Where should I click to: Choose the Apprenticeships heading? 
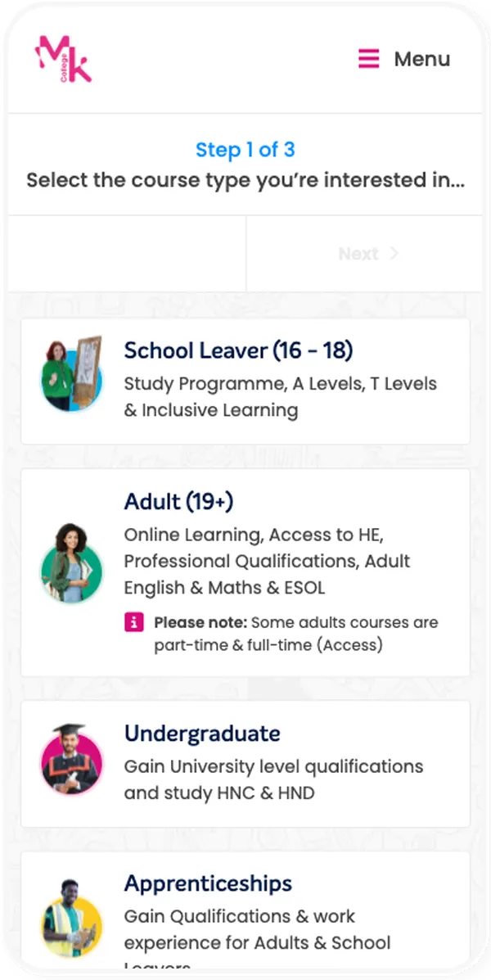[208, 883]
